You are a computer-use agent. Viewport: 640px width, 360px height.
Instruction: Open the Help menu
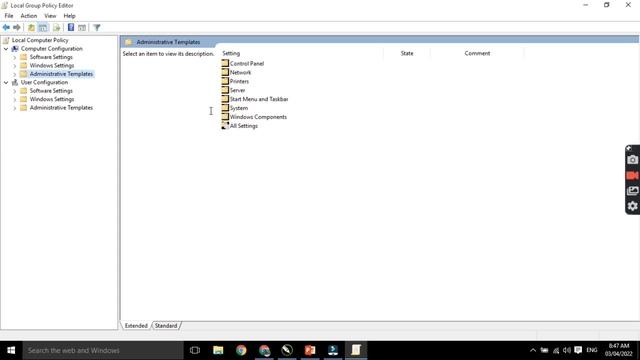tap(69, 16)
